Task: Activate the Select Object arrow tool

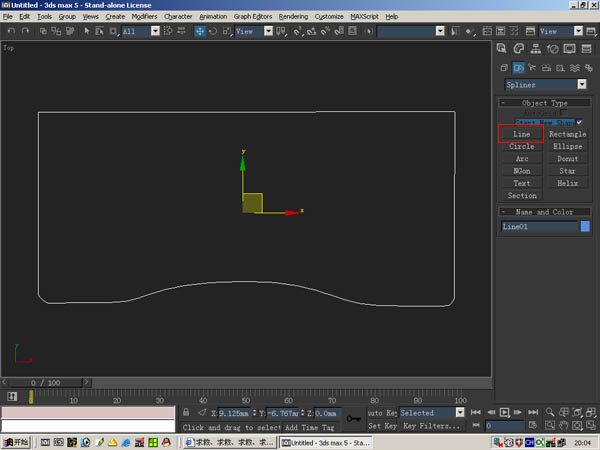Action: (86, 31)
